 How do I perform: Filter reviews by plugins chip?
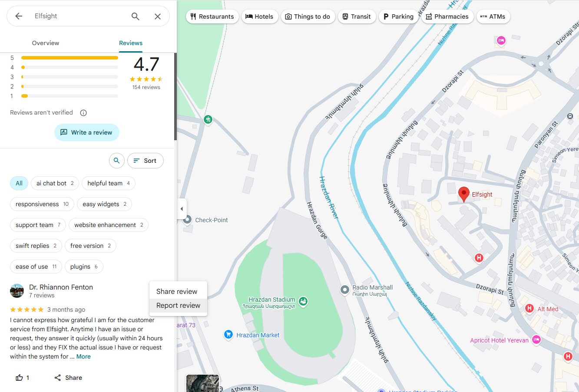84,267
